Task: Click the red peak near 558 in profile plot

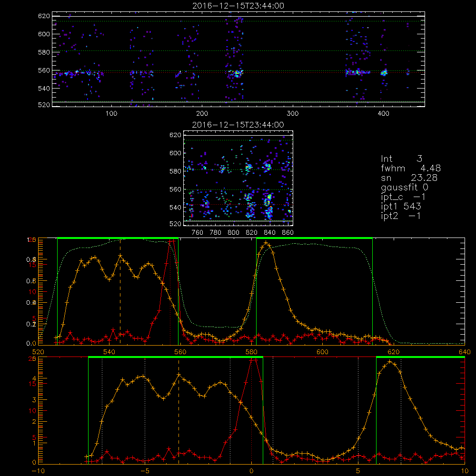Action: pos(171,241)
